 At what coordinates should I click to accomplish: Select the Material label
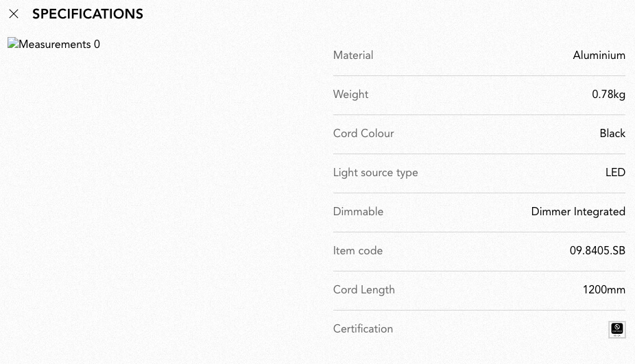(x=353, y=56)
